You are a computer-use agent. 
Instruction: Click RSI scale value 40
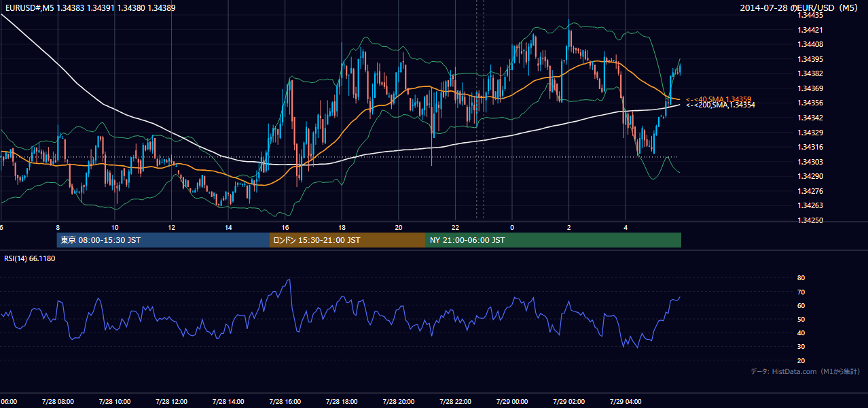tap(801, 333)
